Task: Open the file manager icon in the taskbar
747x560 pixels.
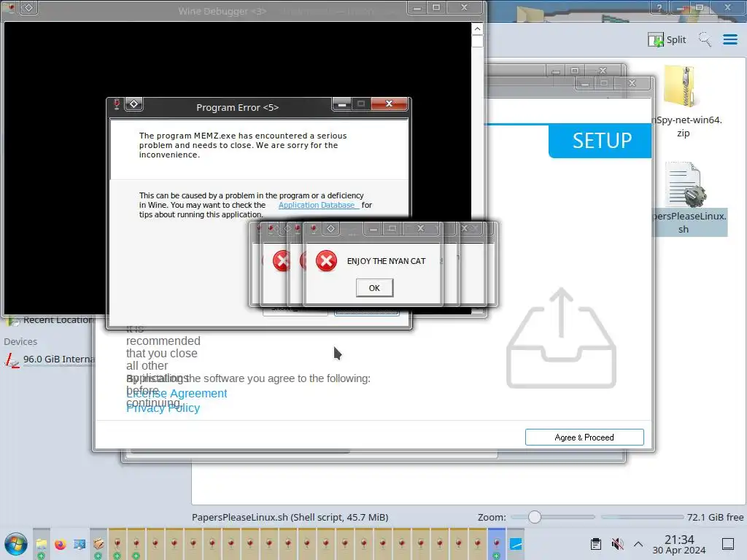Action: 42,544
